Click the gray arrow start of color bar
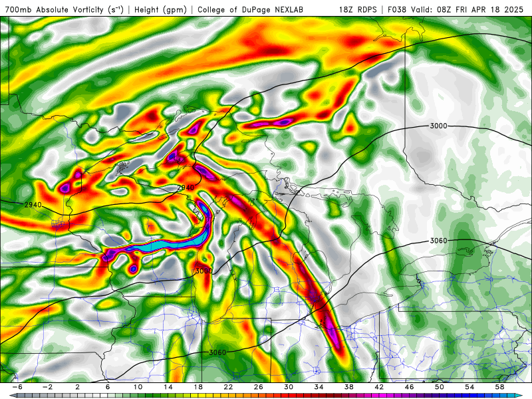 pyautogui.click(x=12, y=396)
